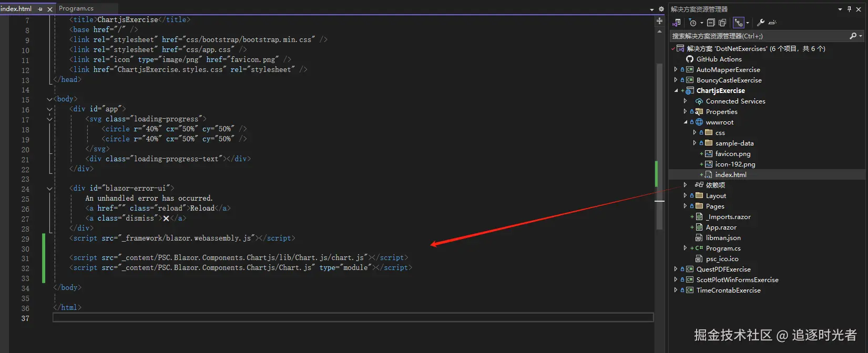Image resolution: width=868 pixels, height=353 pixels.
Task: Toggle auto-hide pin for Solution Explorer
Action: click(849, 9)
